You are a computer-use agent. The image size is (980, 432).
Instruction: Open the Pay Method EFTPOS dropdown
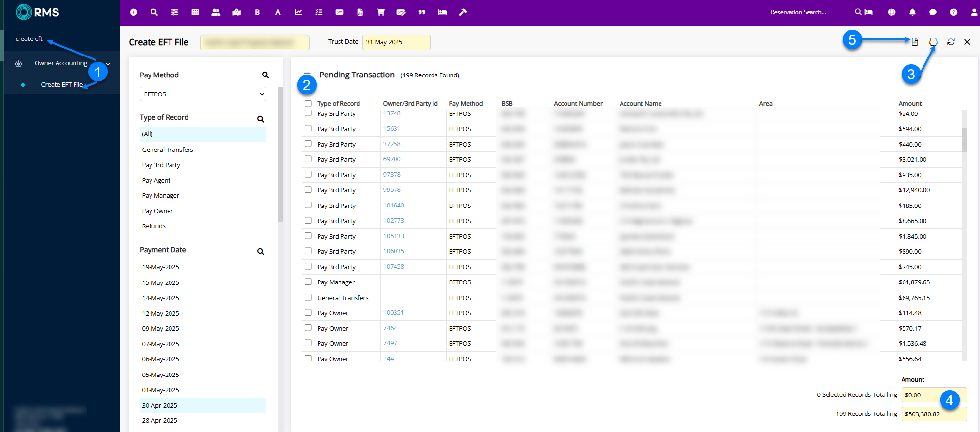point(203,94)
